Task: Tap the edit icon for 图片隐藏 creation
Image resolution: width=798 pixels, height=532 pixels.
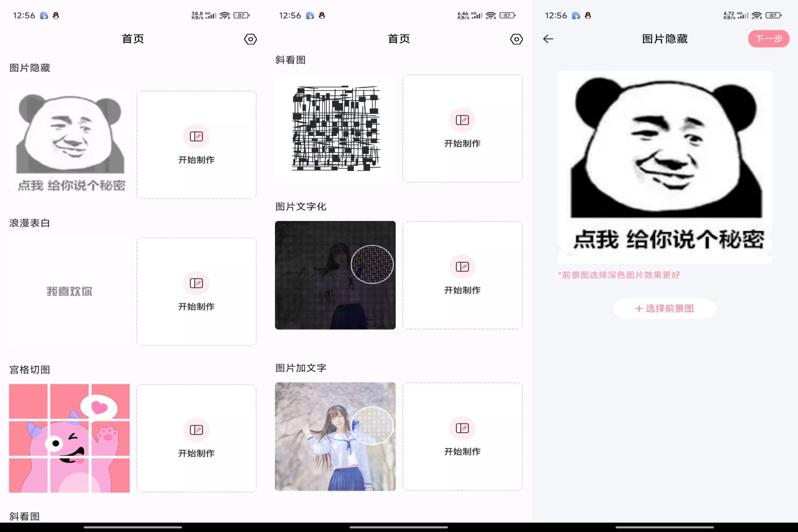Action: tap(196, 136)
